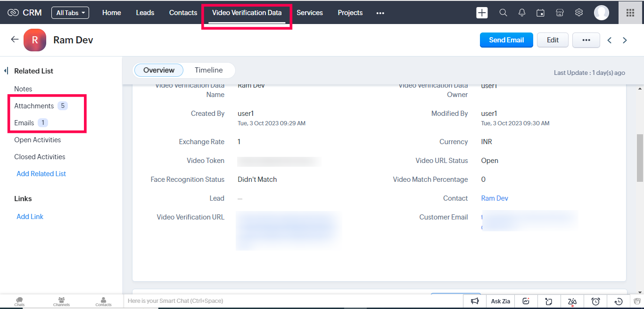Click the vertical scrollbar on the right

pos(640,158)
